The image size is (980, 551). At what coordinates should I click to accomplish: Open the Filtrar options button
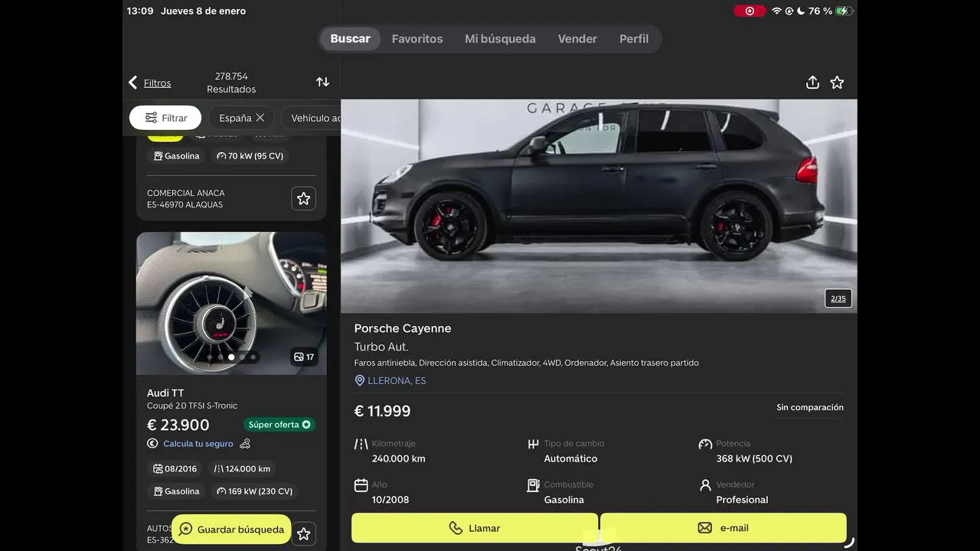point(165,118)
